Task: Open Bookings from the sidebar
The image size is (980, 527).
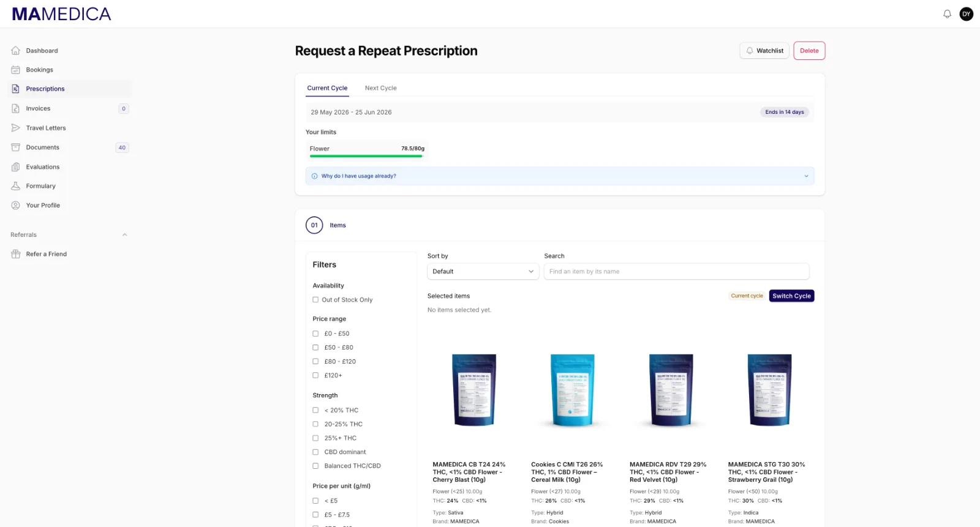Action: [x=70, y=70]
